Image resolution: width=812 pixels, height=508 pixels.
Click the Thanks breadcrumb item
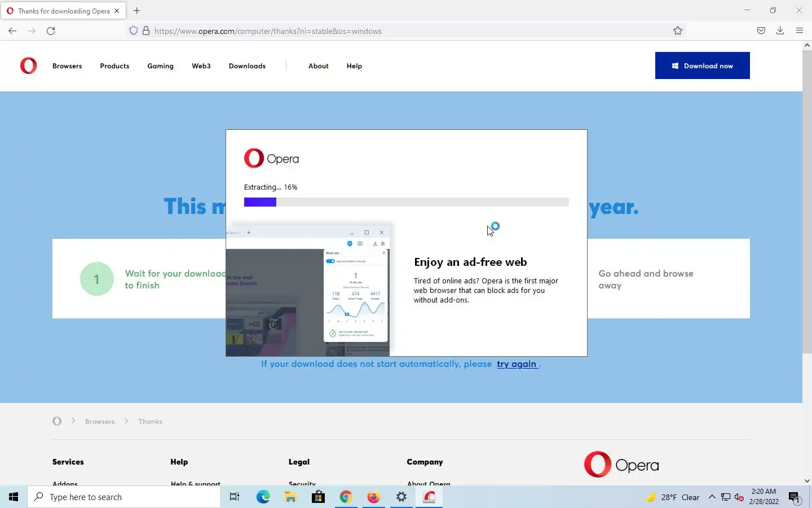click(150, 422)
